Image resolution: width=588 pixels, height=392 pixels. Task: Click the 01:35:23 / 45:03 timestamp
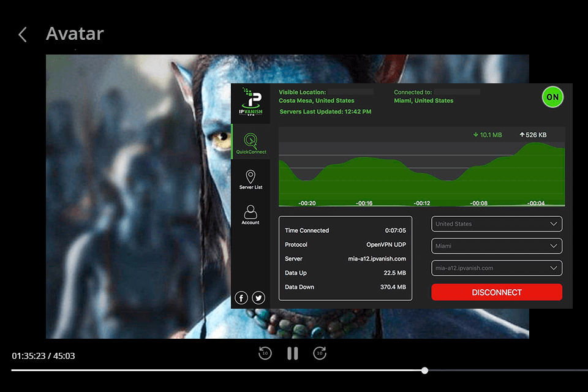click(43, 356)
